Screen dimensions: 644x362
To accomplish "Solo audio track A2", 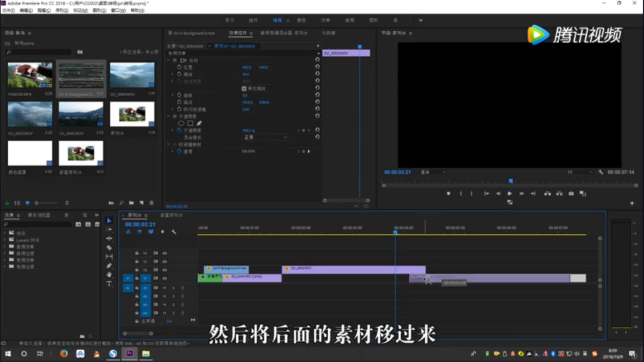I will coord(174,297).
